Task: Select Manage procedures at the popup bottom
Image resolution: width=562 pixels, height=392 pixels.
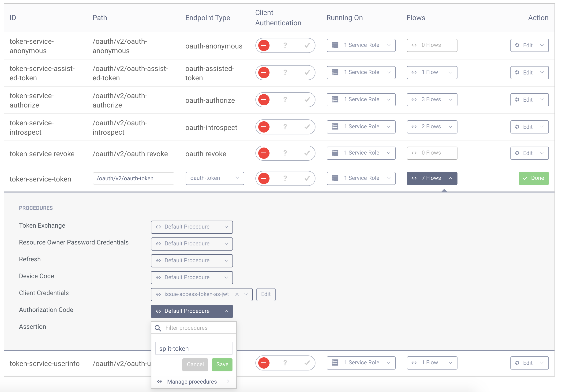Action: pos(192,381)
